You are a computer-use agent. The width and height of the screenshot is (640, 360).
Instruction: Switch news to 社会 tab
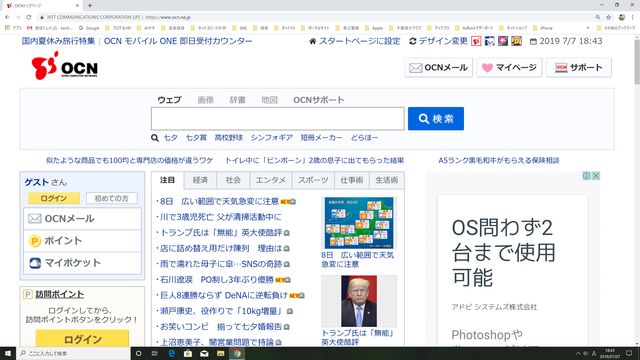tap(233, 180)
